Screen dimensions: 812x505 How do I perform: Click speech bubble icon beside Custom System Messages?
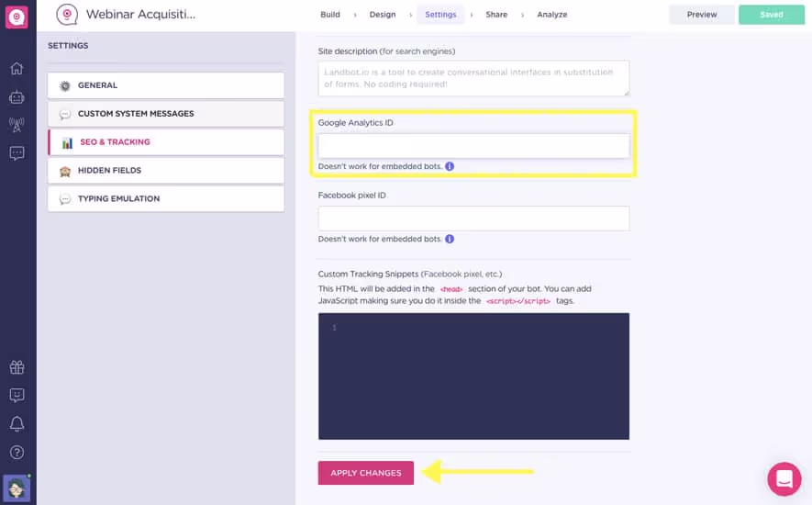coord(65,114)
